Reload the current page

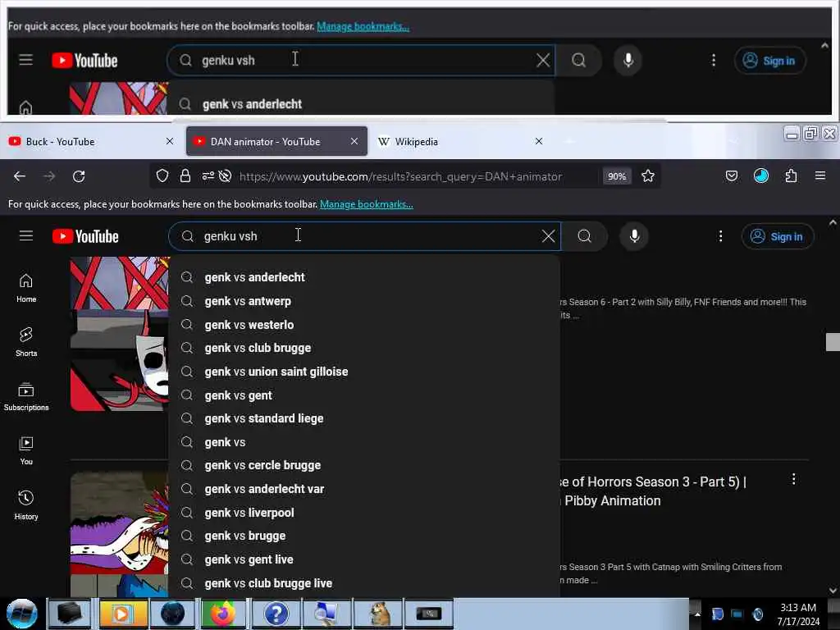[x=79, y=176]
